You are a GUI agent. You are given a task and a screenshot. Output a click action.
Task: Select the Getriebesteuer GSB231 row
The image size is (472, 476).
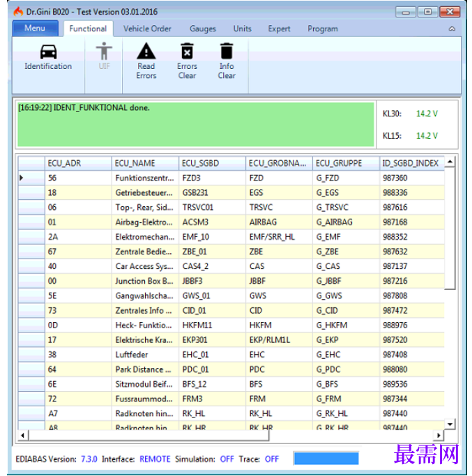pyautogui.click(x=231, y=192)
